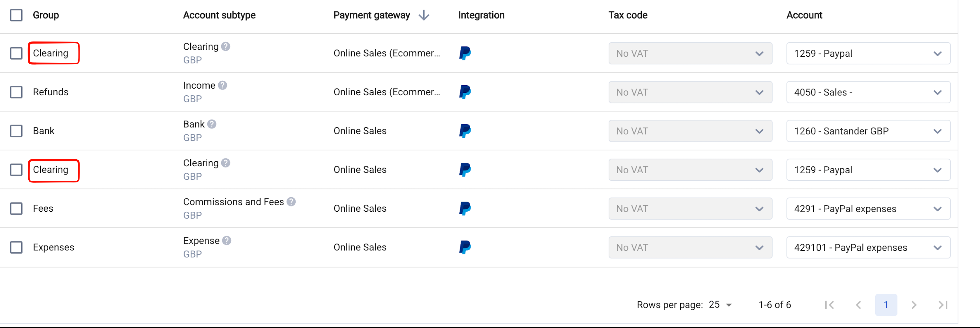The image size is (980, 328).
Task: Click the help icon next to the Expense subtype
Action: pyautogui.click(x=227, y=241)
